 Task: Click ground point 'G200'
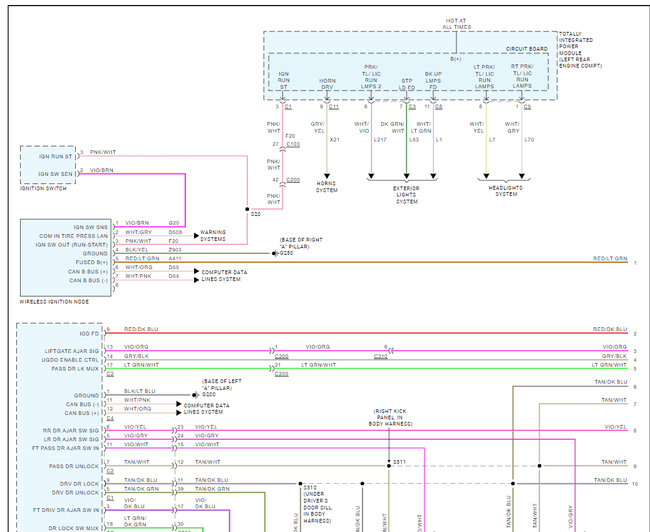[209, 395]
